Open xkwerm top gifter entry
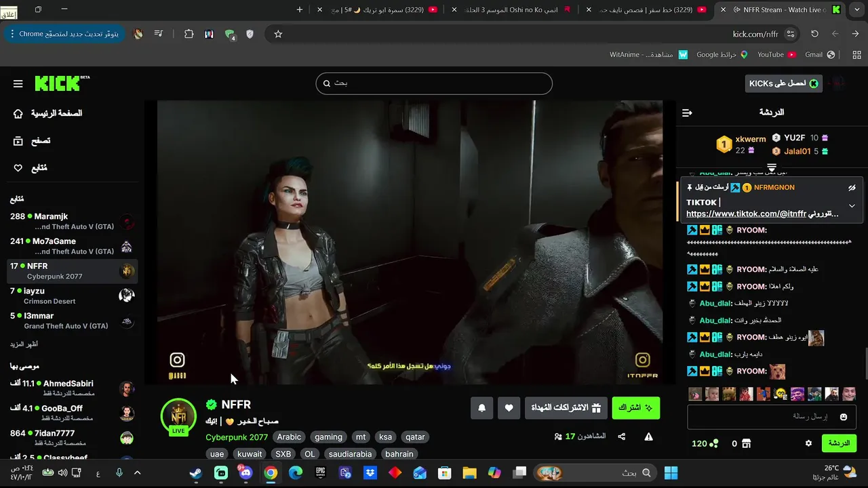Image resolution: width=868 pixels, height=488 pixels. click(741, 144)
